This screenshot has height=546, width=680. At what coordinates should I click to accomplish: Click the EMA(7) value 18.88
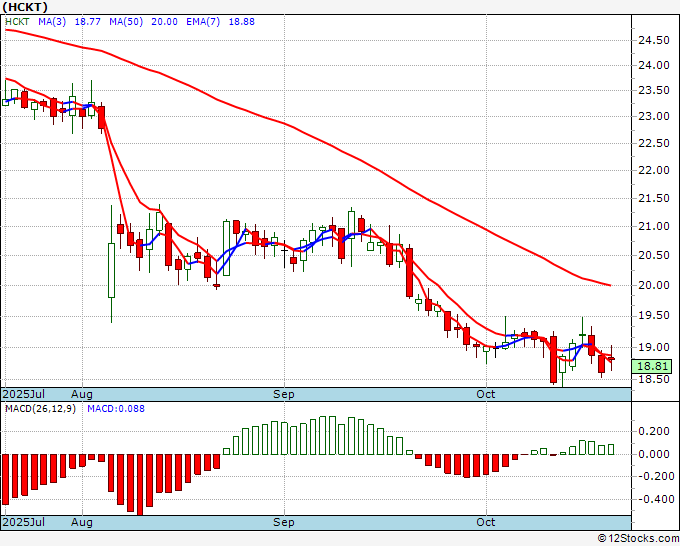(242, 22)
